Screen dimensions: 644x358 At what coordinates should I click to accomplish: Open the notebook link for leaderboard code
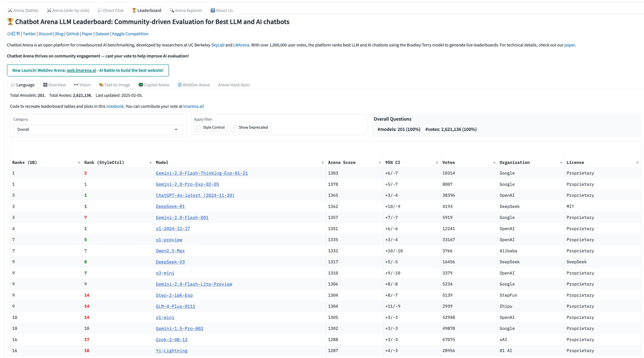tap(115, 106)
